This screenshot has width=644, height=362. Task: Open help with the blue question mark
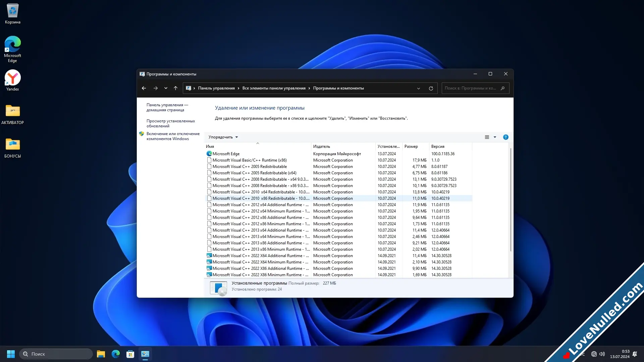click(x=506, y=137)
